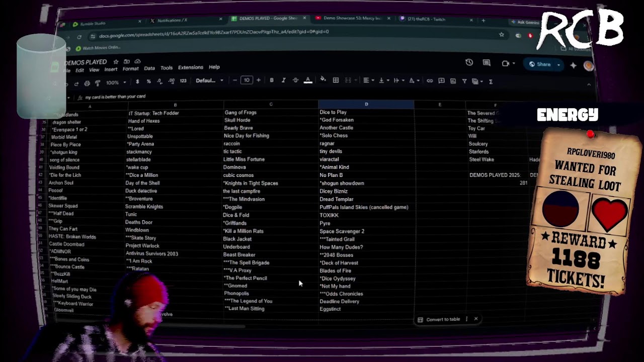
Task: Decrease font size with minus button
Action: pos(235,80)
